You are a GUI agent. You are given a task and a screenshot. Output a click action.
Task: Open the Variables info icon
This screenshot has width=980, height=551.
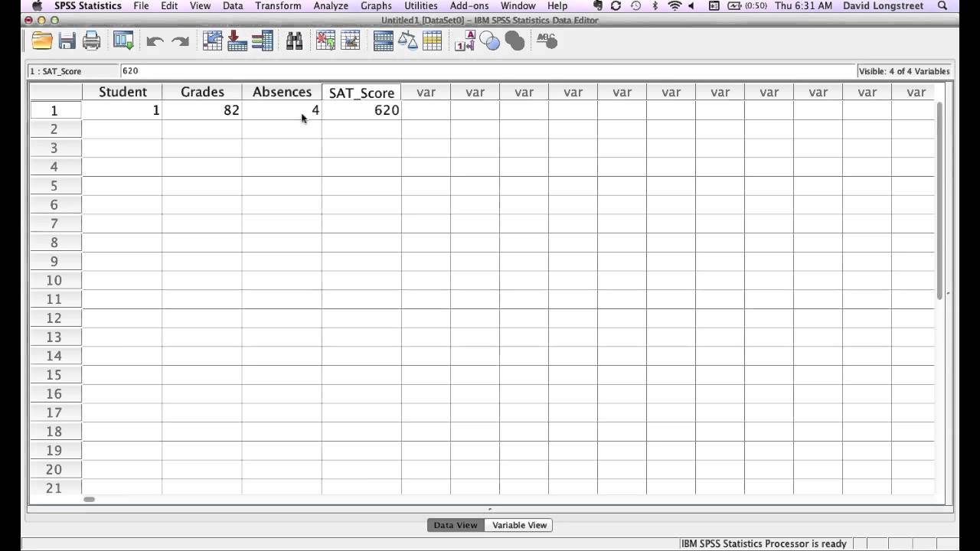263,41
